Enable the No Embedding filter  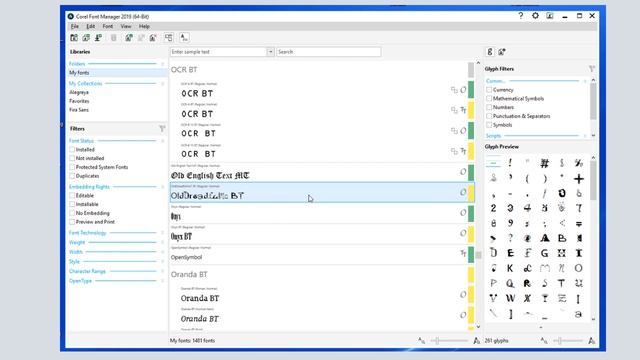pos(72,213)
